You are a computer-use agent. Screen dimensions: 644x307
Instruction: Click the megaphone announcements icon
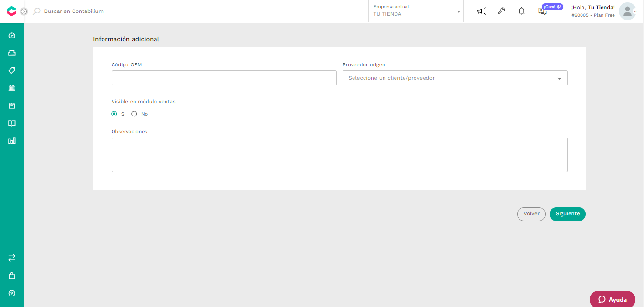[481, 11]
